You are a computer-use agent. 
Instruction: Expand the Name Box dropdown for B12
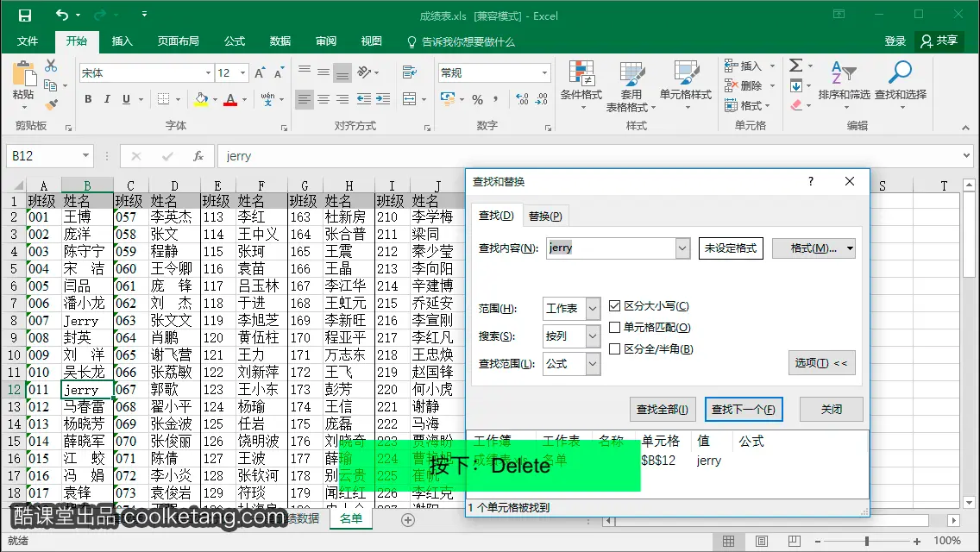(x=85, y=155)
